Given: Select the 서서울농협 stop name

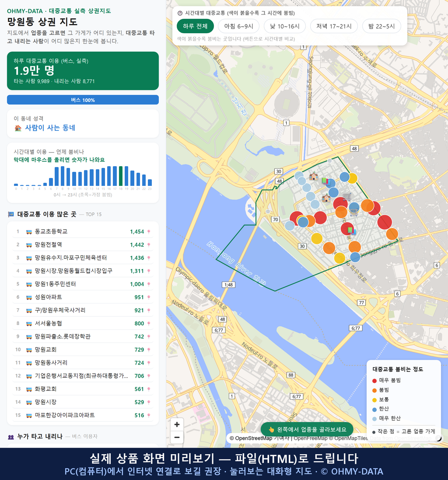Looking at the screenshot, I should coord(49,323).
